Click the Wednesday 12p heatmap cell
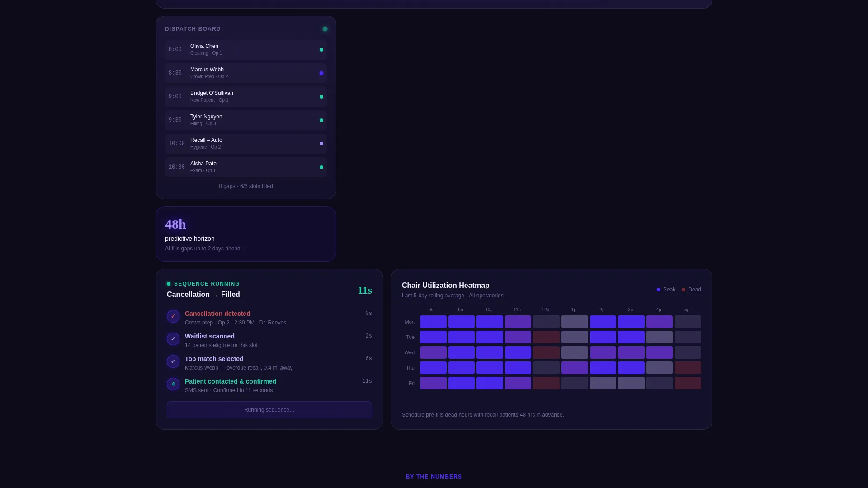Viewport: 868px width, 488px height. point(546,352)
